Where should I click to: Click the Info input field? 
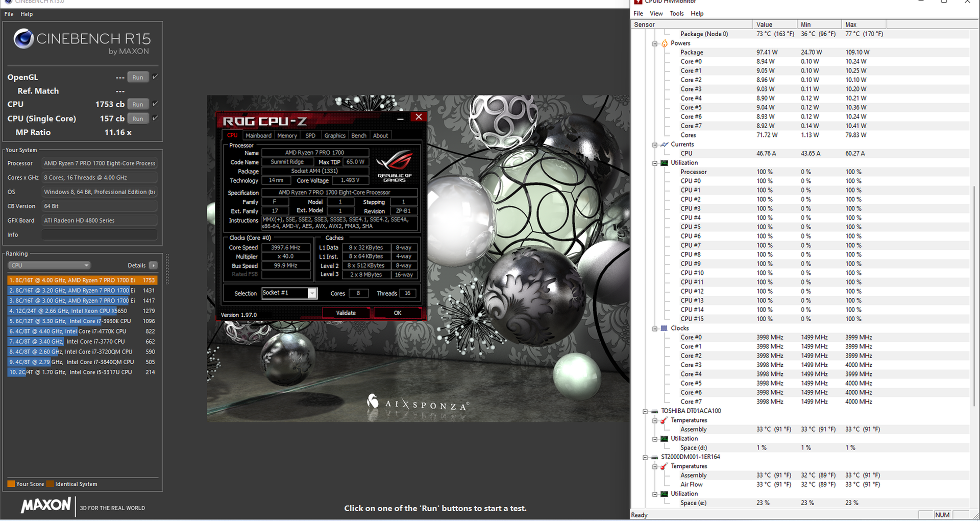pyautogui.click(x=100, y=235)
